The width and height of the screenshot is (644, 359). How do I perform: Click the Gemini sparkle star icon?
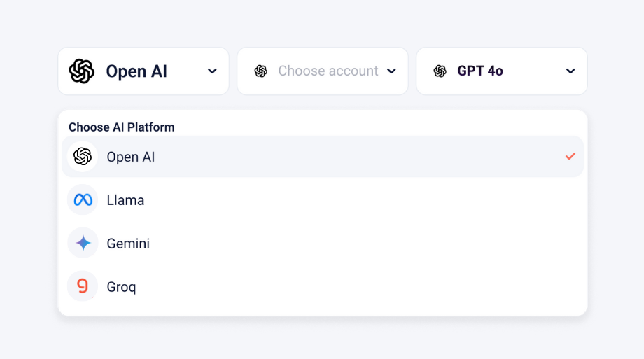coord(83,243)
